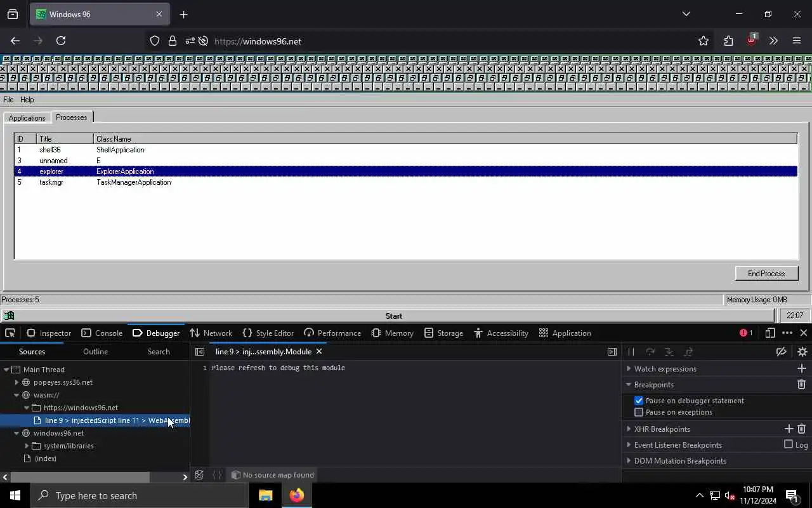This screenshot has height=508, width=812.
Task: Close the developer tools panel
Action: click(x=803, y=333)
